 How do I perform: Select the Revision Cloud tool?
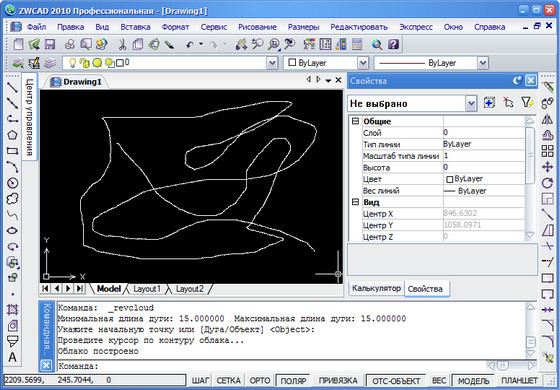tap(12, 199)
